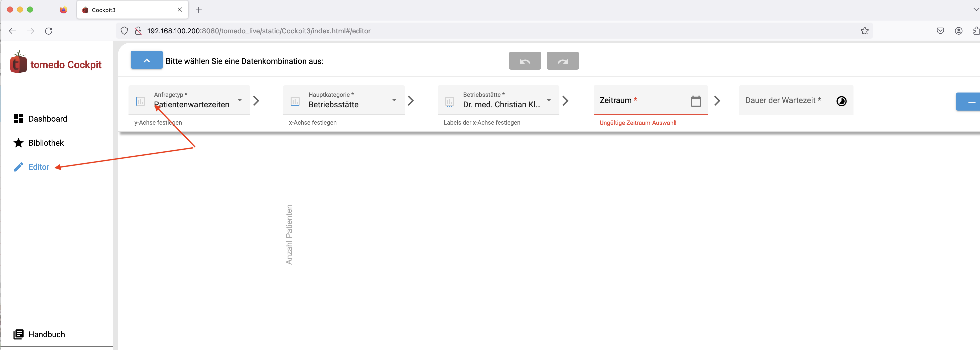Open the Zeitraum calendar icon
980x350 pixels.
tap(695, 101)
